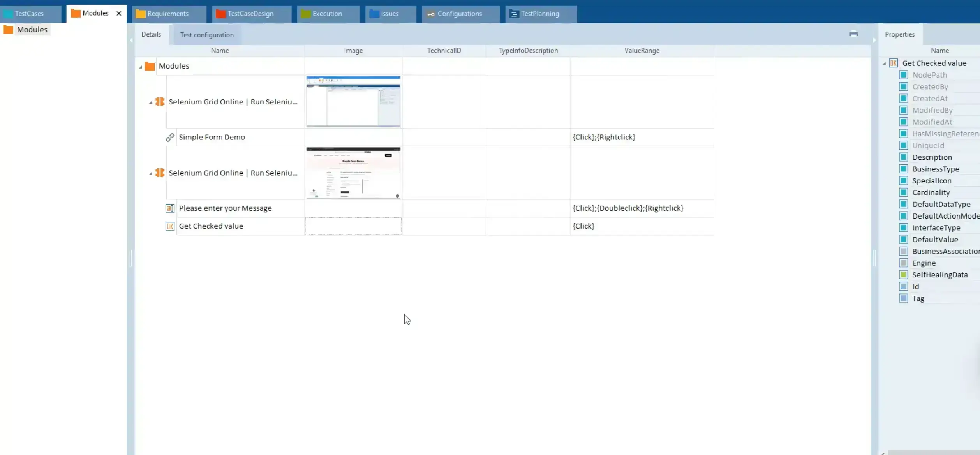Select Modules in the left tree
Viewport: 980px width, 455px height.
pyautogui.click(x=32, y=30)
